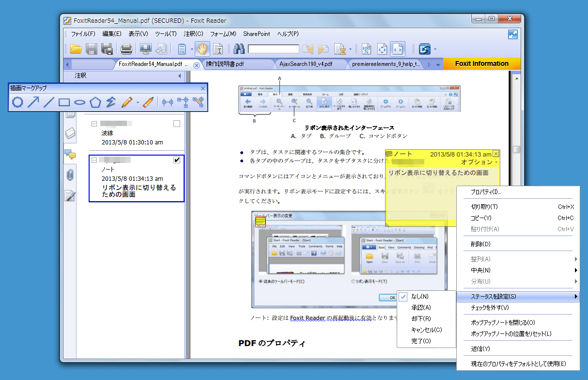Choose 返信(Y) from context menu
The height and width of the screenshot is (380, 588).
518,348
